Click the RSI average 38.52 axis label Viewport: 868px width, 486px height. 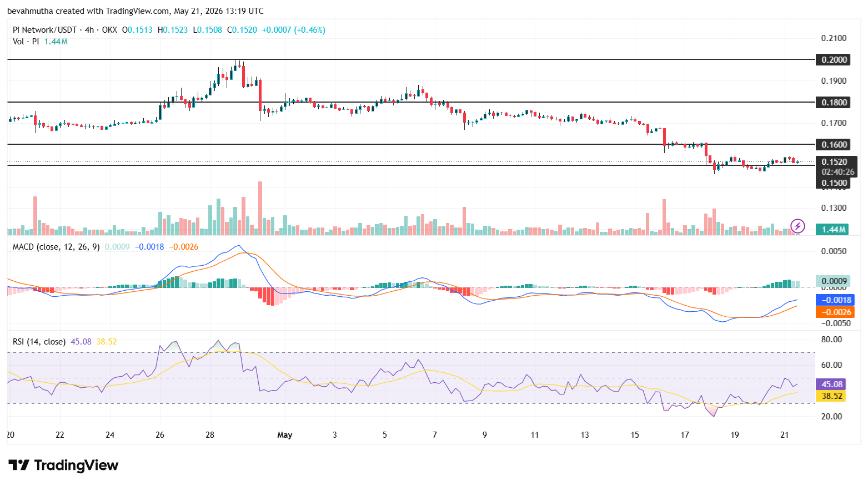(x=831, y=396)
